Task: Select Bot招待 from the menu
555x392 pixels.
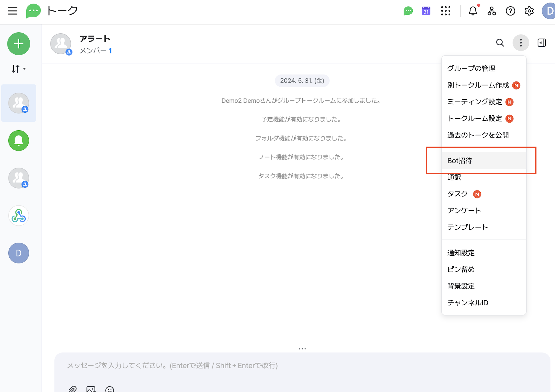Action: click(x=460, y=161)
